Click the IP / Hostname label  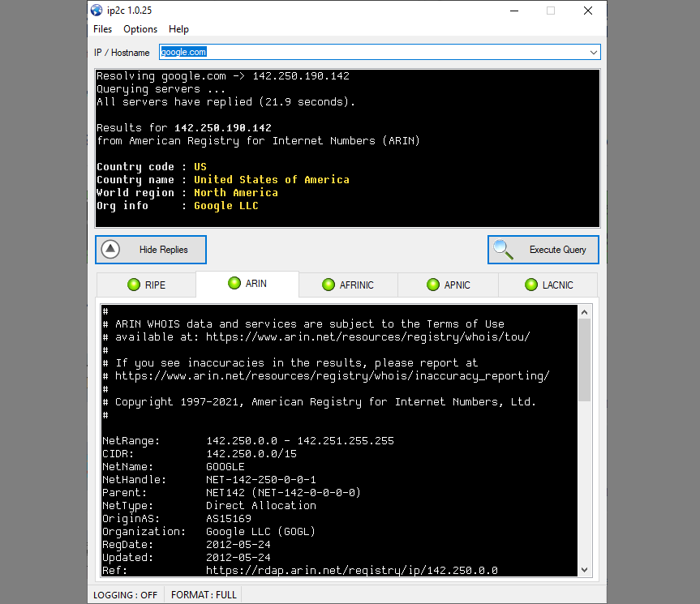pos(122,52)
